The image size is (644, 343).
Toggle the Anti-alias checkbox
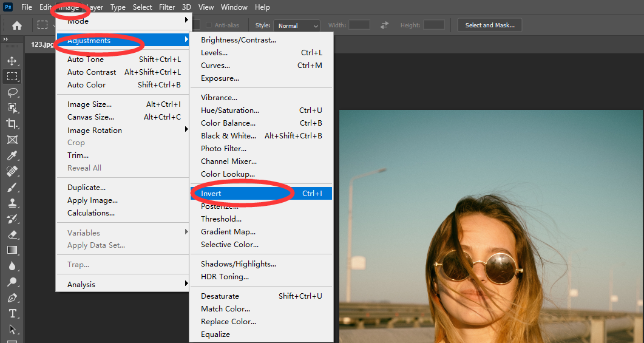tap(209, 25)
